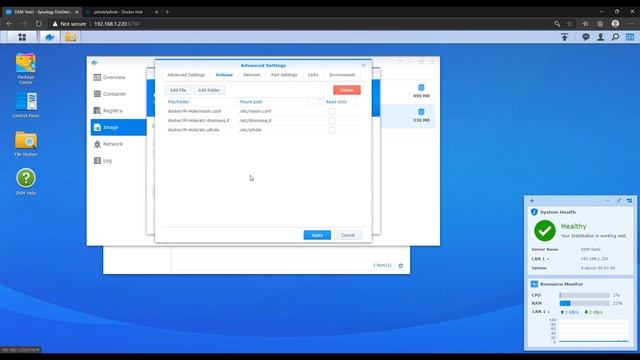Cancel the advanced settings dialog

click(348, 235)
